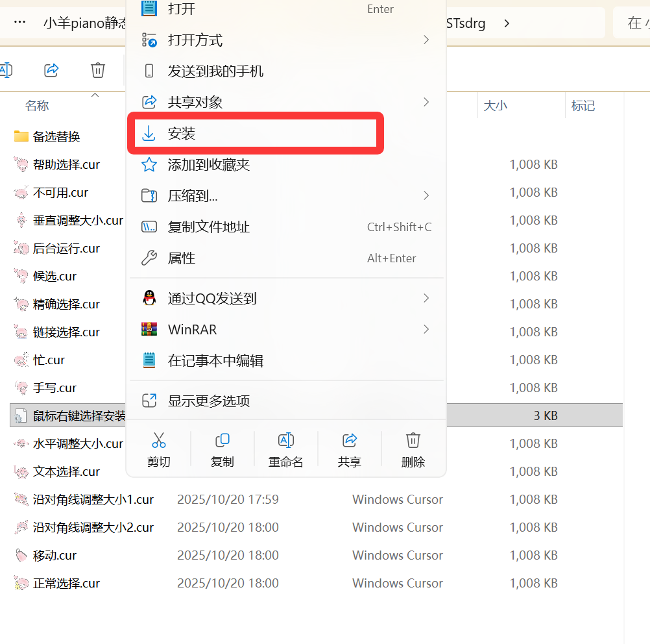Click the Share icon in context menu bottom row
Screen dimensions: 650x644
coord(350,441)
